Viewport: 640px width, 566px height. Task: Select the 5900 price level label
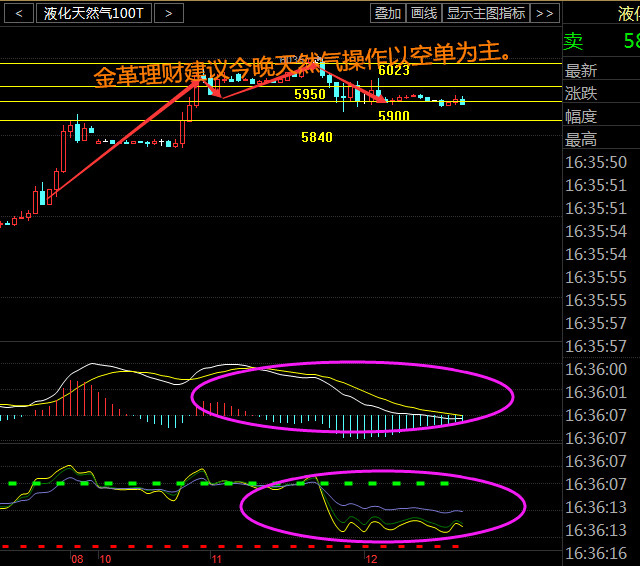[393, 116]
